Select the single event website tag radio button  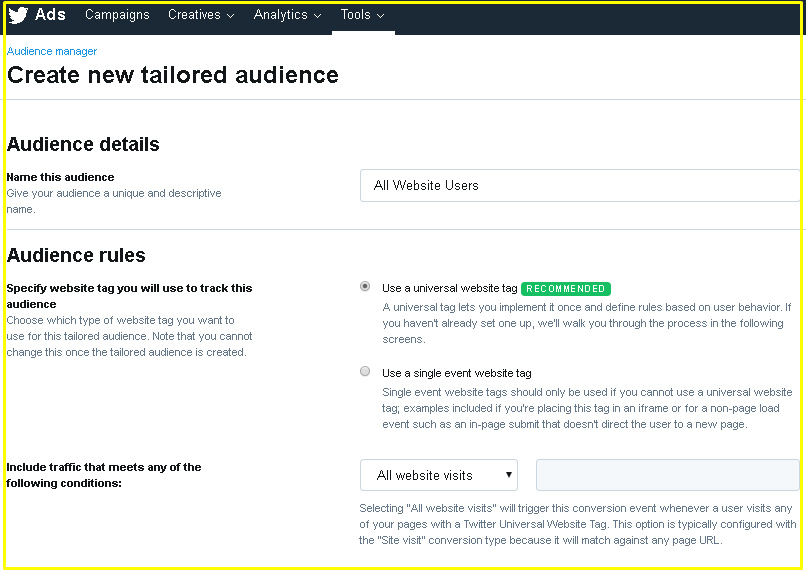[365, 371]
